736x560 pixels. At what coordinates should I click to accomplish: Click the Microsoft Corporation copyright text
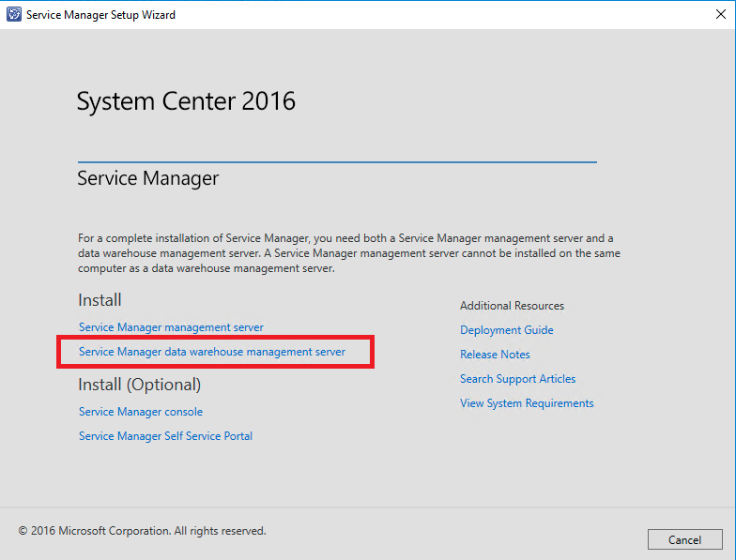pos(143,531)
